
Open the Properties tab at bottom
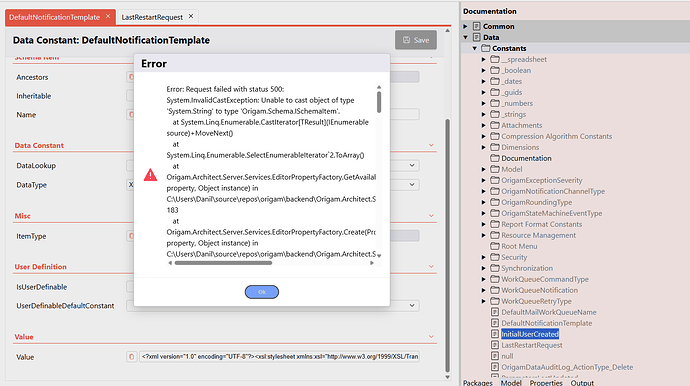[546, 382]
